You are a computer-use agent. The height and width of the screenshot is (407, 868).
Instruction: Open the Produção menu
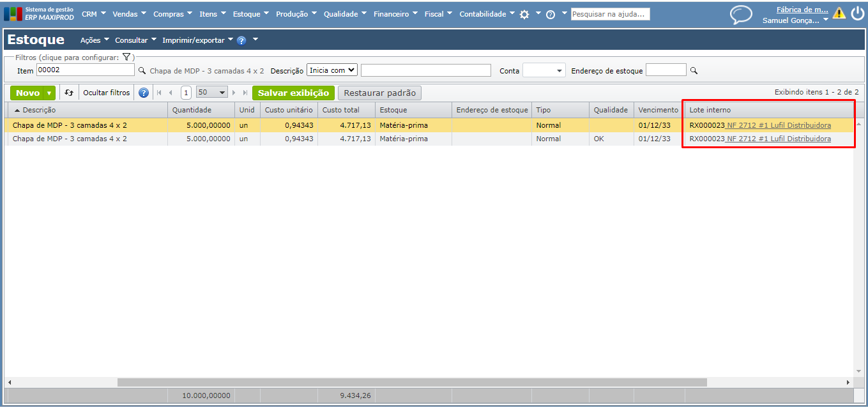click(x=296, y=13)
